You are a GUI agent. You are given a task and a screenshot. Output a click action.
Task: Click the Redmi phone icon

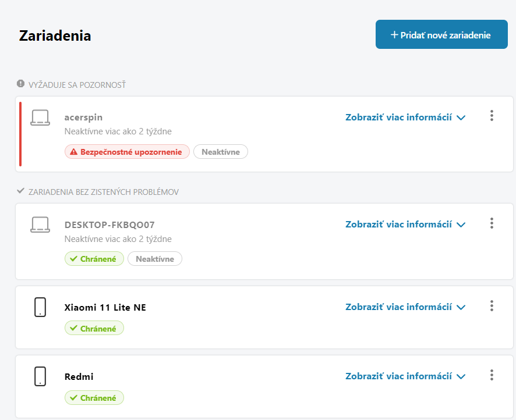40,376
